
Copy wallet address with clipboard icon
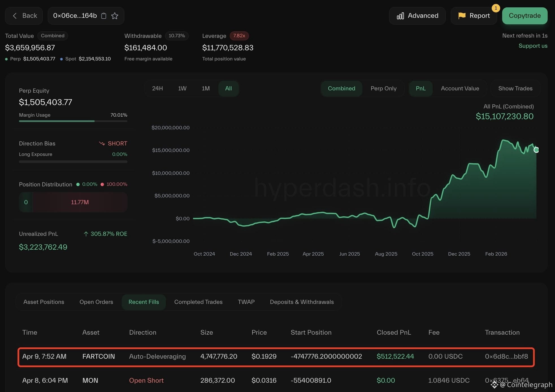tap(104, 16)
